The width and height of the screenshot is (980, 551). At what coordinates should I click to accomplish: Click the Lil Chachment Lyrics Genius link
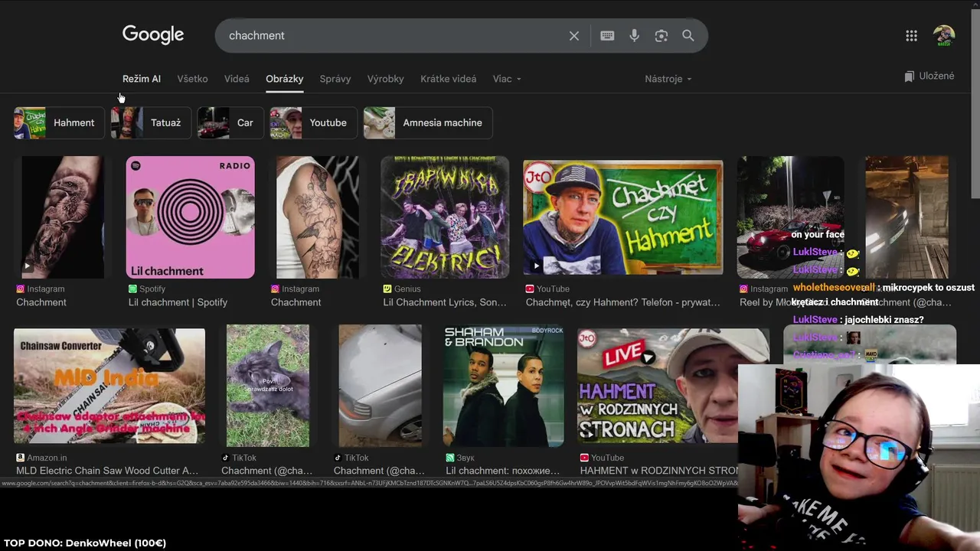(x=445, y=302)
